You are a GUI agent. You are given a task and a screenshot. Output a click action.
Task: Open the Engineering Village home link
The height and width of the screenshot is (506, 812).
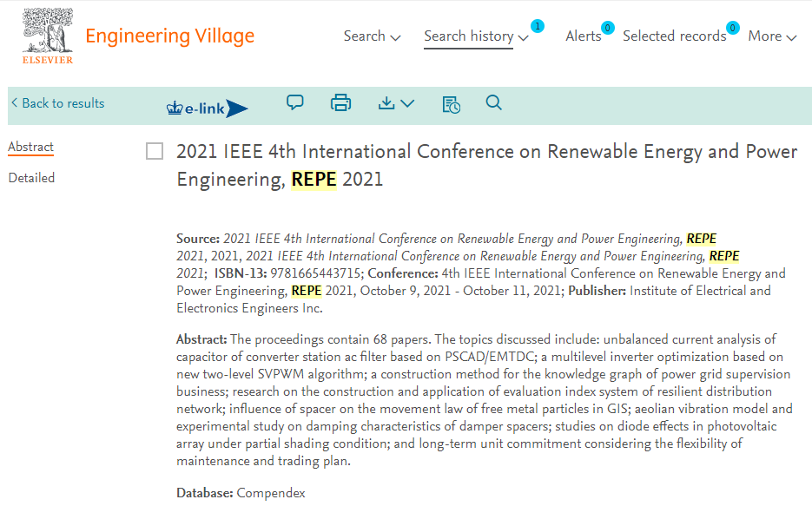coord(170,36)
